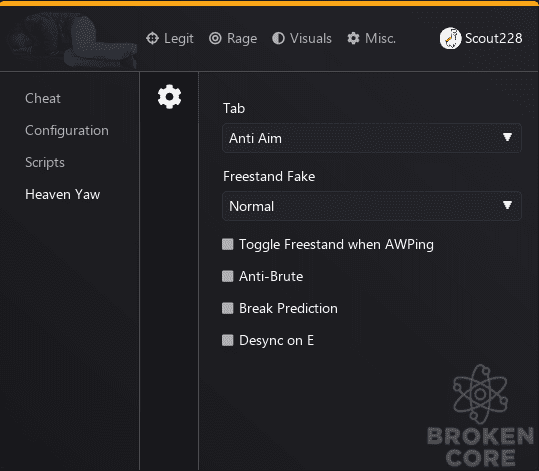This screenshot has width=539, height=471.
Task: Go to the Configuration section
Action: 67,131
